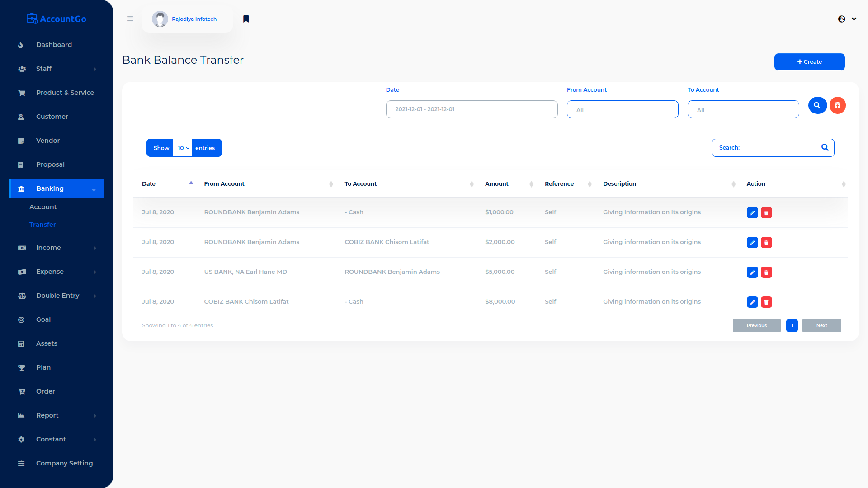Image resolution: width=868 pixels, height=488 pixels.
Task: Open the From Account filter dropdown
Action: coord(623,109)
